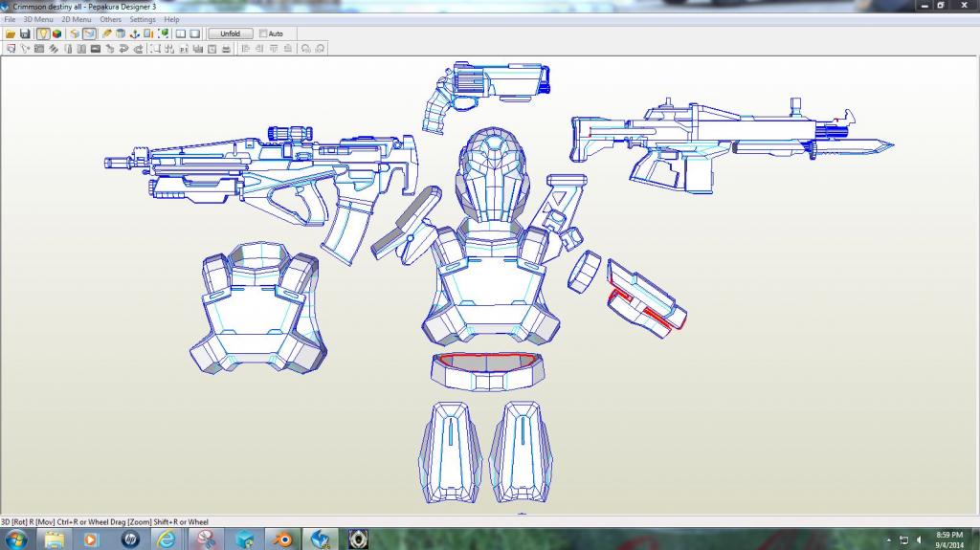The height and width of the screenshot is (550, 980).
Task: Click the Save floppy disk icon
Action: (25, 33)
